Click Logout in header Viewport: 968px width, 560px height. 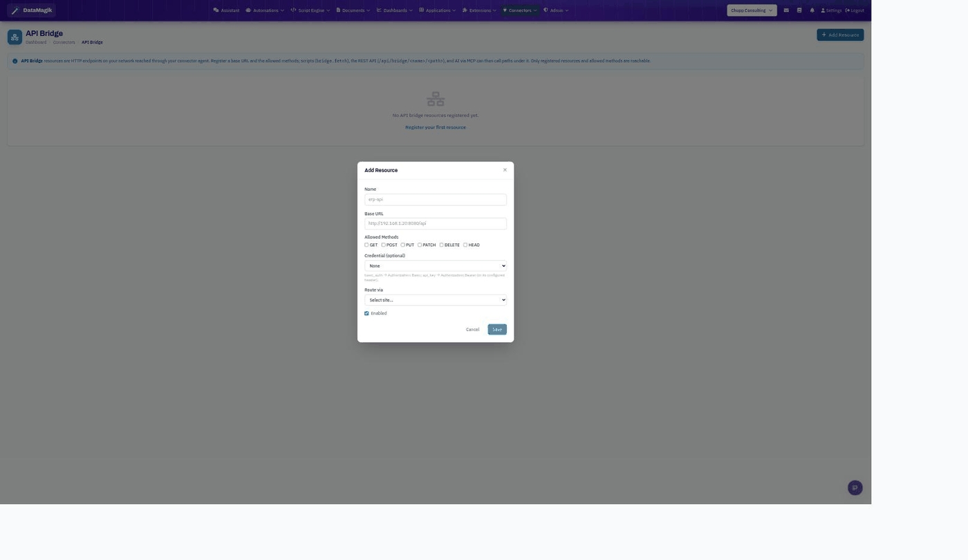(855, 10)
